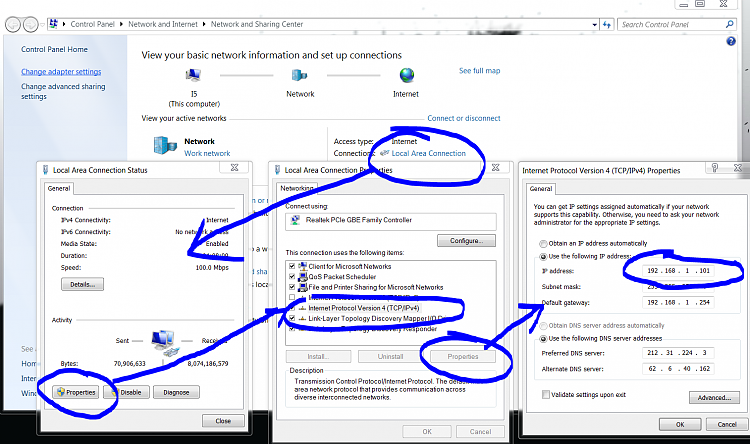Open Advanced... in IPv4 Properties
The height and width of the screenshot is (444, 750).
click(714, 398)
